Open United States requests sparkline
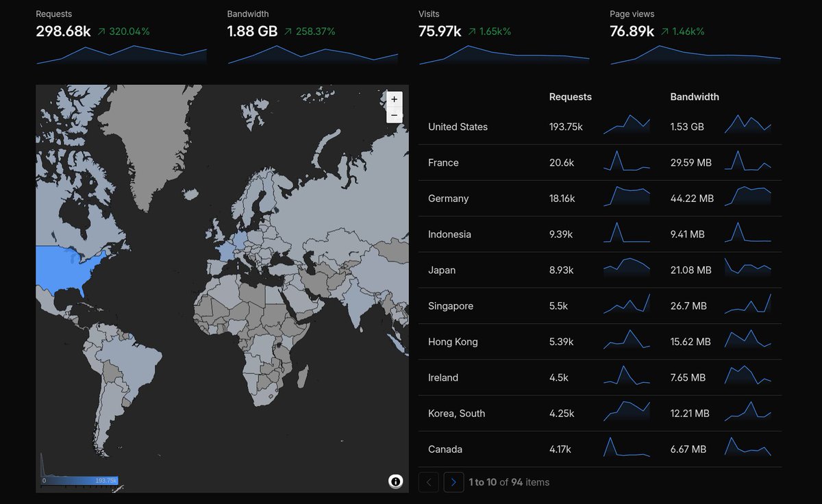This screenshot has width=822, height=504. point(627,124)
